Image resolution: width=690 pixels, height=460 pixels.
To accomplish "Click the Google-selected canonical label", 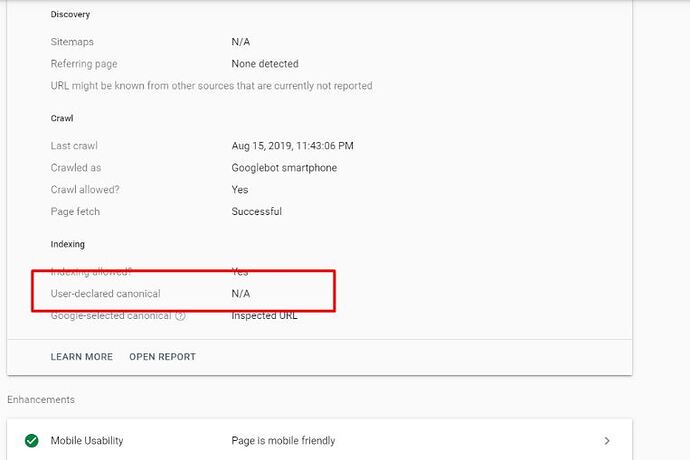I will click(111, 316).
